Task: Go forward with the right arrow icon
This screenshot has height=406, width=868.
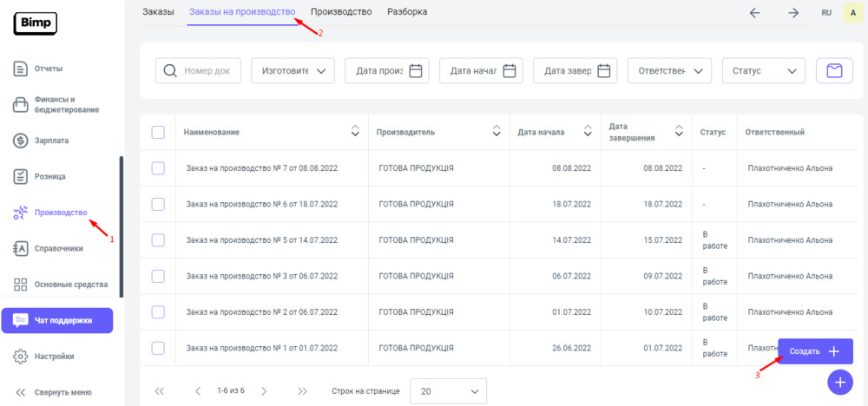Action: click(x=792, y=13)
